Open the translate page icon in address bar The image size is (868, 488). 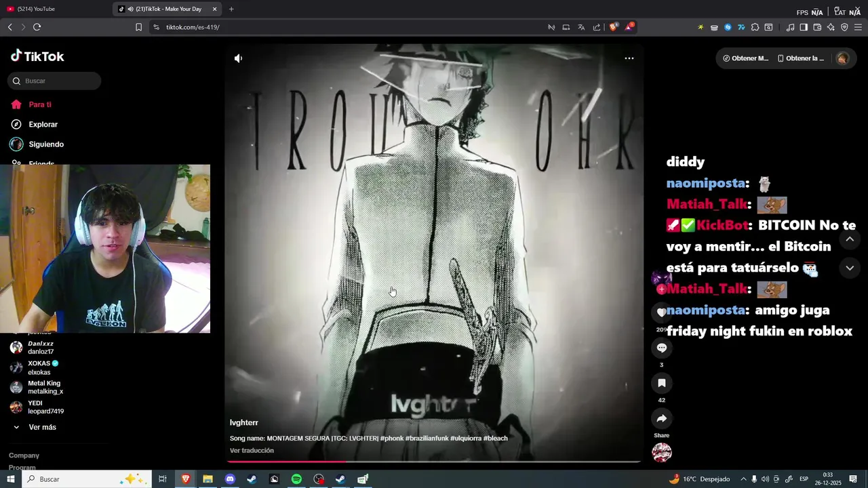(x=581, y=27)
